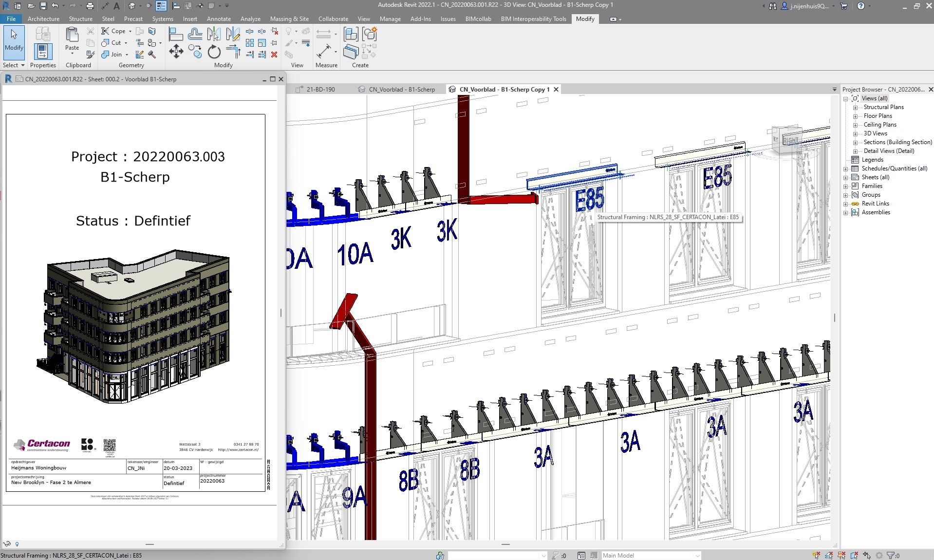Click the Pin icon in the Modify panel

[273, 43]
